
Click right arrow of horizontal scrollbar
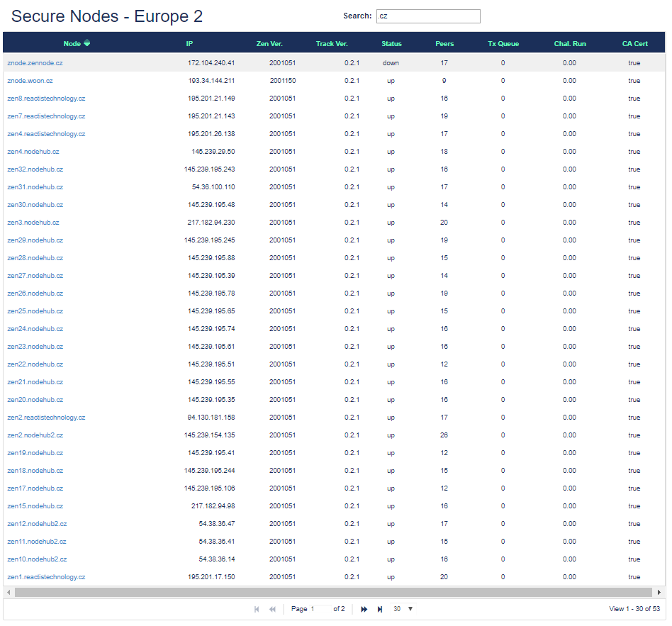659,592
